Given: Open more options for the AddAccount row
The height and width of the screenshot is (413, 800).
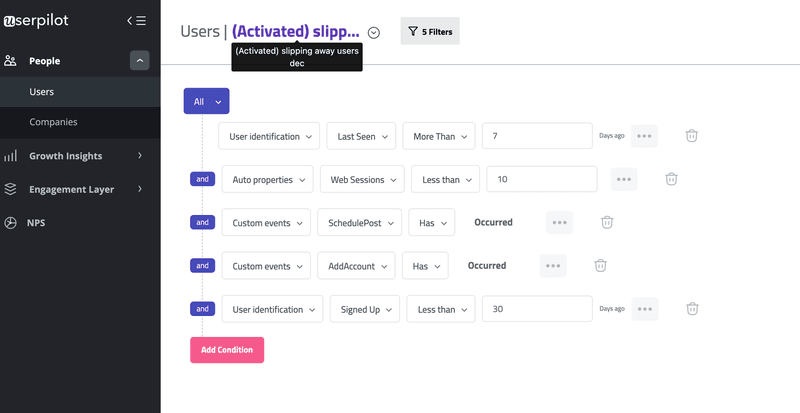Looking at the screenshot, I should (x=553, y=265).
